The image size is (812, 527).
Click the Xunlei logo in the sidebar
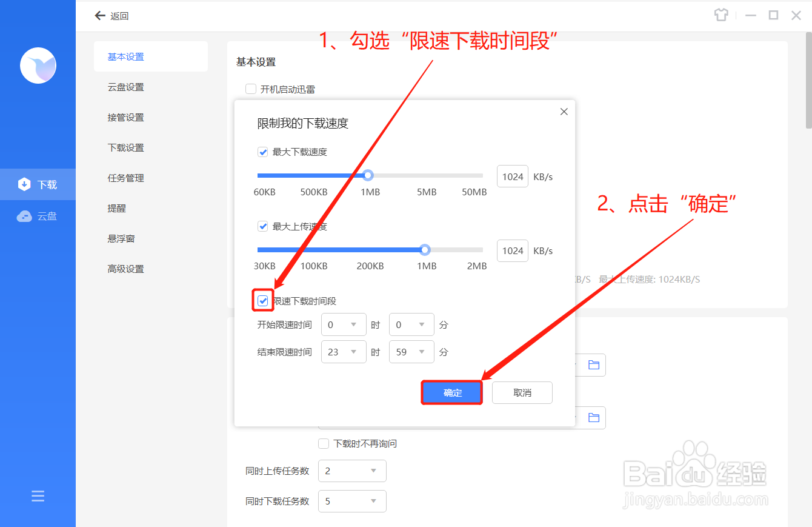[38, 65]
